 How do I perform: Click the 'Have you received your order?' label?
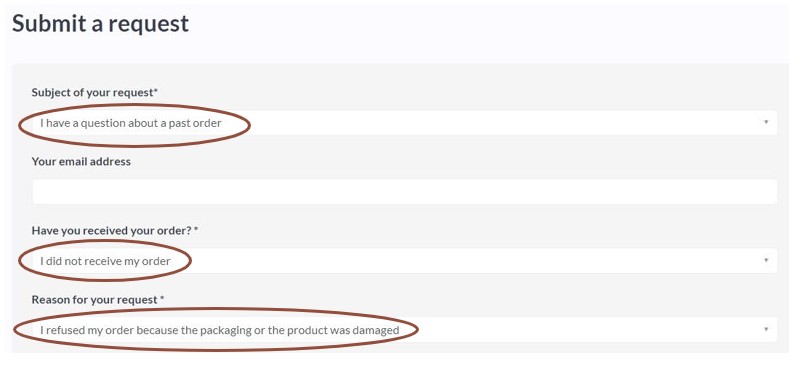pos(111,231)
